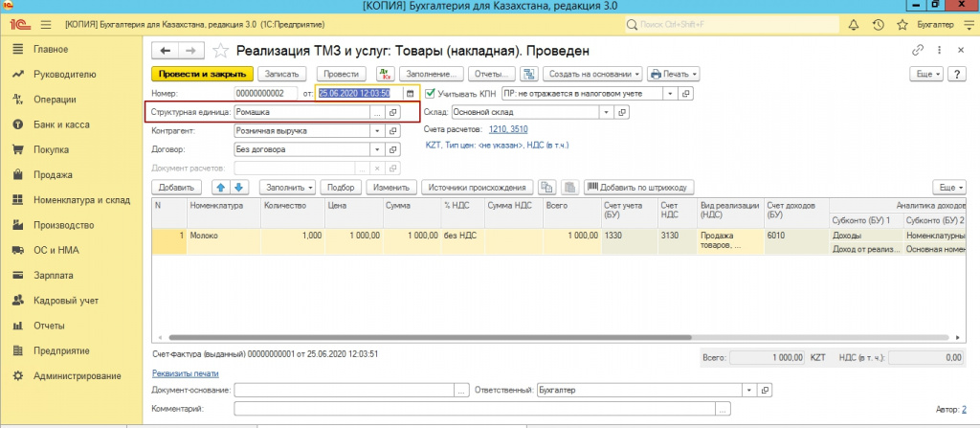
Task: Open Печать dropdown menu
Action: (x=673, y=74)
